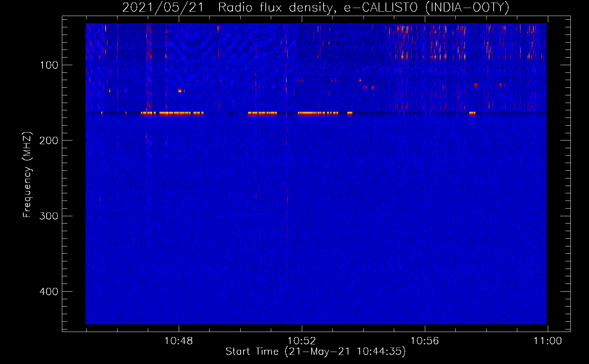
Task: Click the "200" frequency tick label
Action: (49, 141)
